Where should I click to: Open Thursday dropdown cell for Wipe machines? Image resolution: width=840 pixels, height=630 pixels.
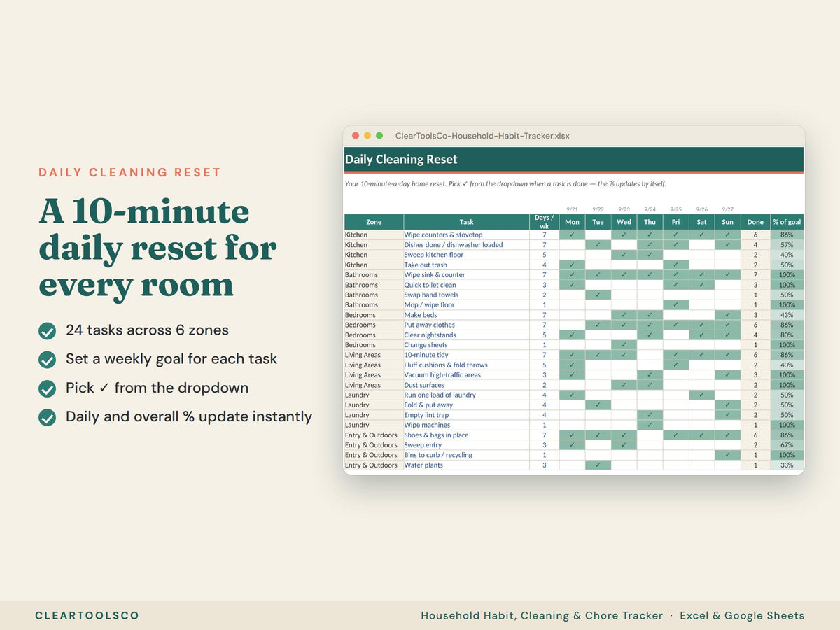(x=650, y=425)
